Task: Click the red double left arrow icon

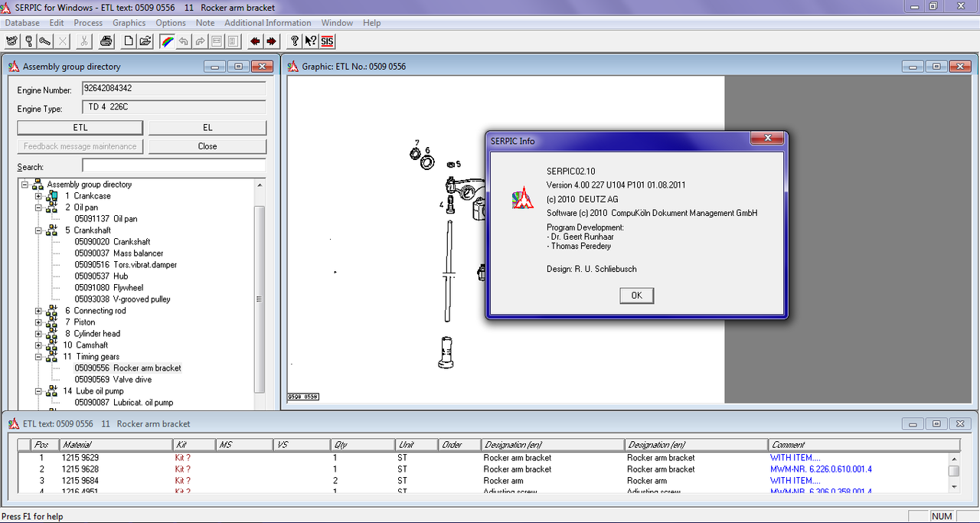Action: (x=256, y=41)
